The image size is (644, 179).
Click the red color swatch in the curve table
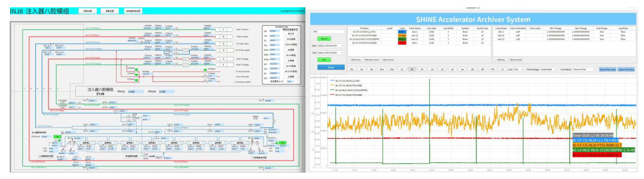[x=402, y=43]
